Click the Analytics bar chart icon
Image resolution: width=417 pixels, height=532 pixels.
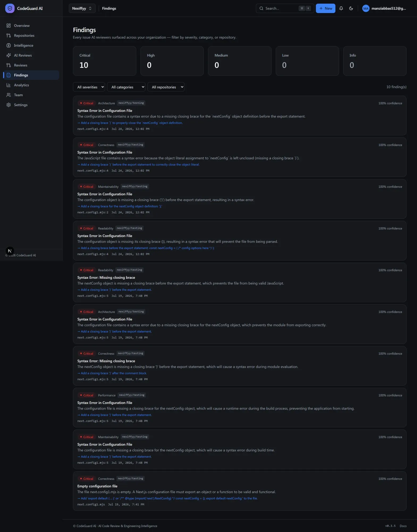coord(9,85)
